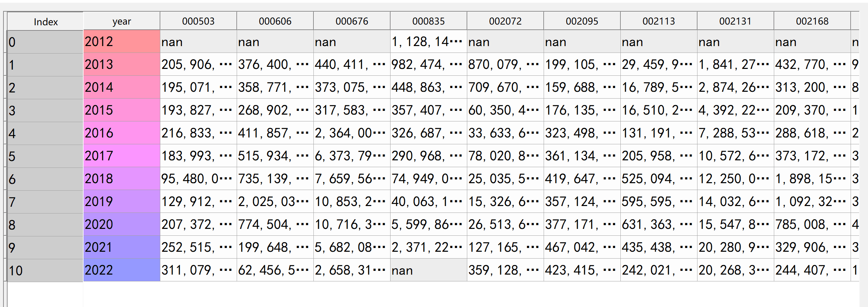
Task: Click the year cell 2016
Action: click(x=122, y=133)
